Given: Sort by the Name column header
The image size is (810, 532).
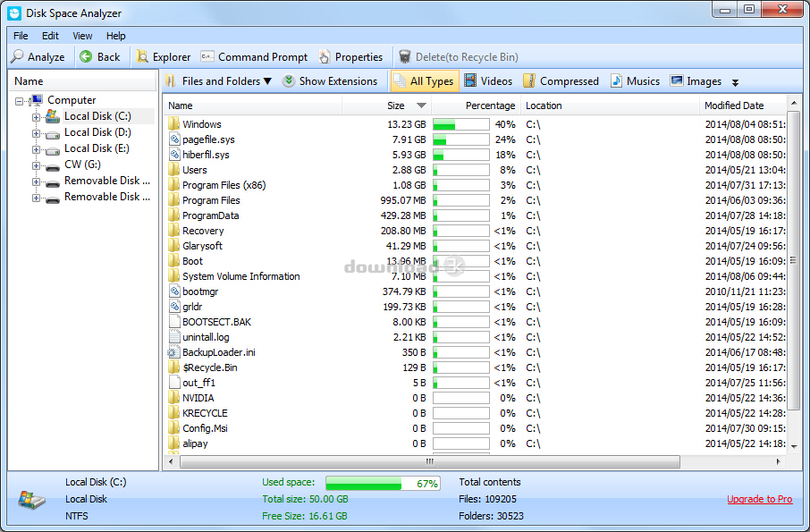Looking at the screenshot, I should point(253,106).
